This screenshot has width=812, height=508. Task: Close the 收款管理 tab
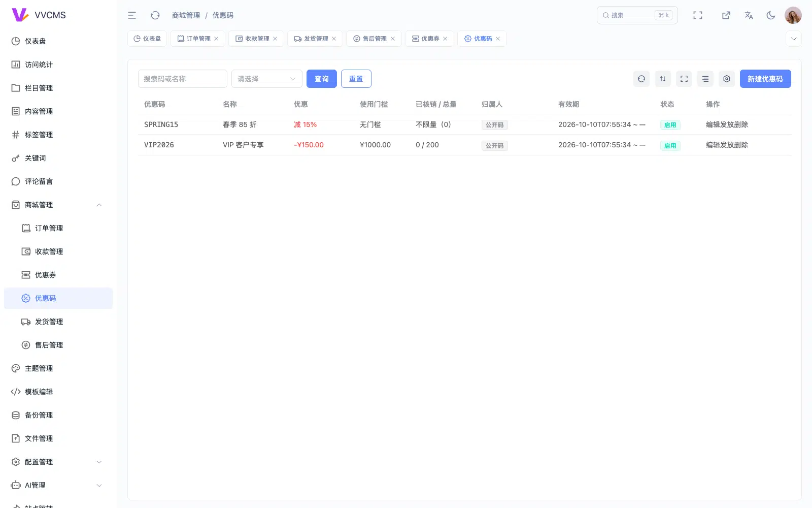click(275, 39)
